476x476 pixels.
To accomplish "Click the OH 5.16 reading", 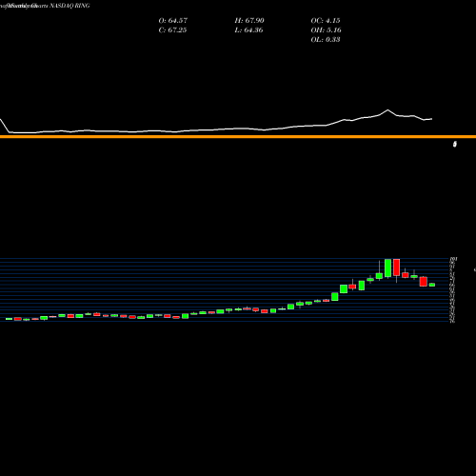I will pos(326,30).
